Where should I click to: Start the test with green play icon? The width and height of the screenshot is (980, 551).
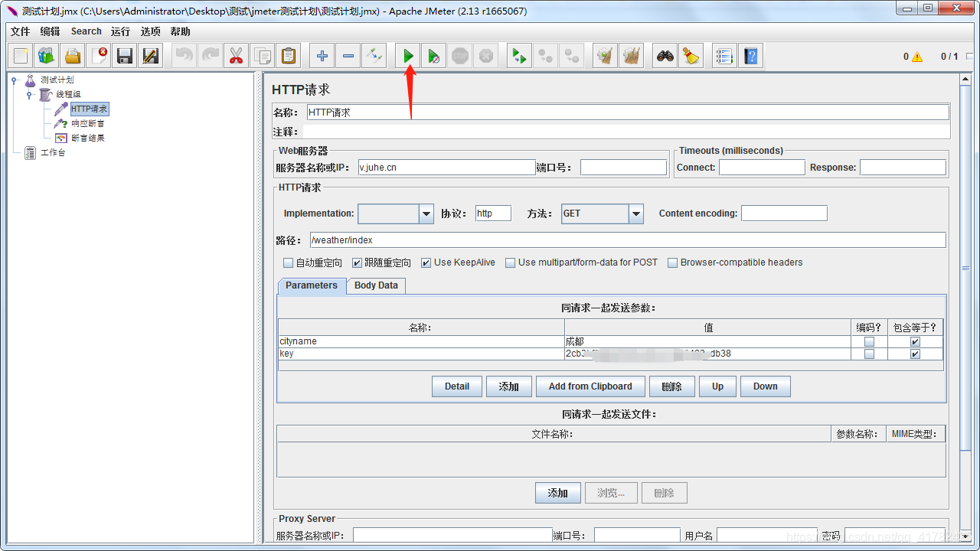pos(409,56)
